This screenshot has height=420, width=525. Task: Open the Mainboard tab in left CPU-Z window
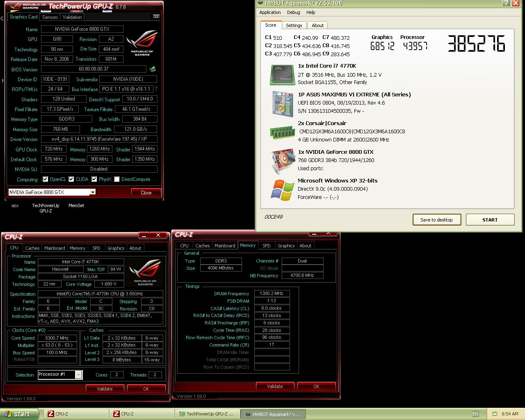point(55,248)
